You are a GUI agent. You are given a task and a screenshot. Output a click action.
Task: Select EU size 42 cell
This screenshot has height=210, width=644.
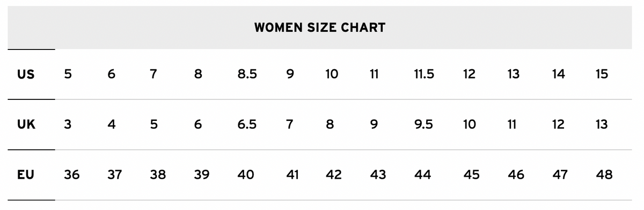[334, 175]
